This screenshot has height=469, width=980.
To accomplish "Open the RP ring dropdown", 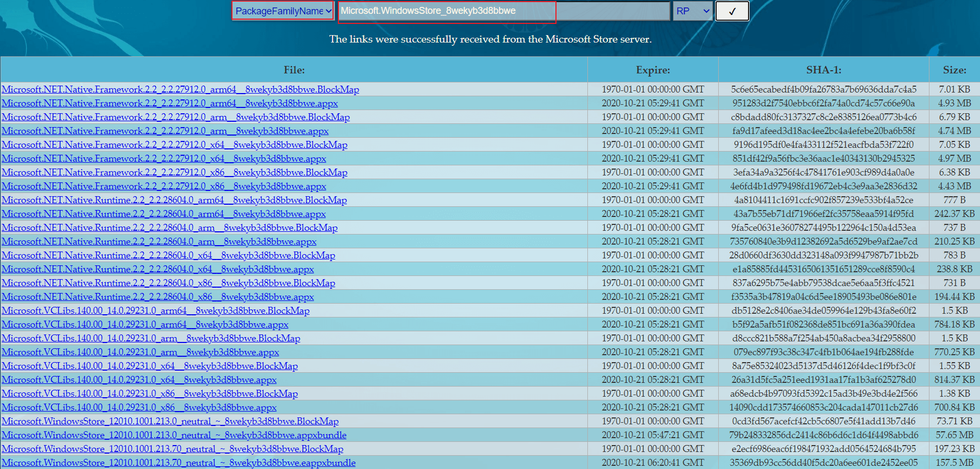I will [x=692, y=11].
